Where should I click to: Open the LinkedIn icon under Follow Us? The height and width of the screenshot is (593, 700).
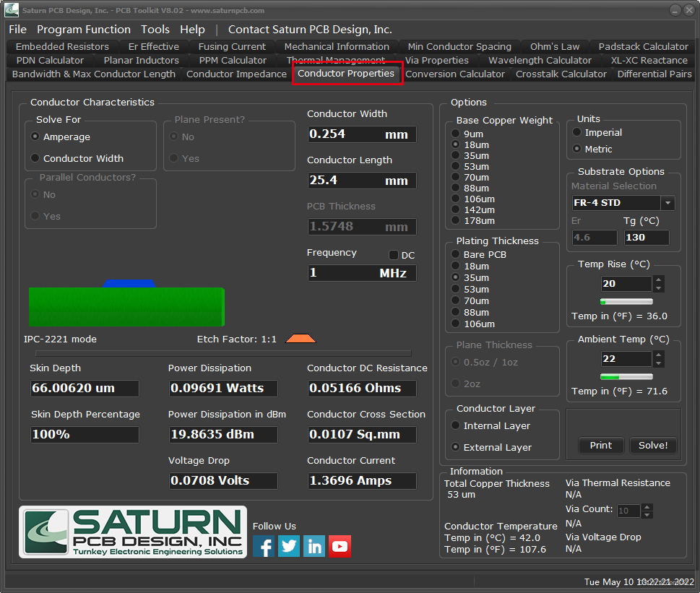click(314, 547)
